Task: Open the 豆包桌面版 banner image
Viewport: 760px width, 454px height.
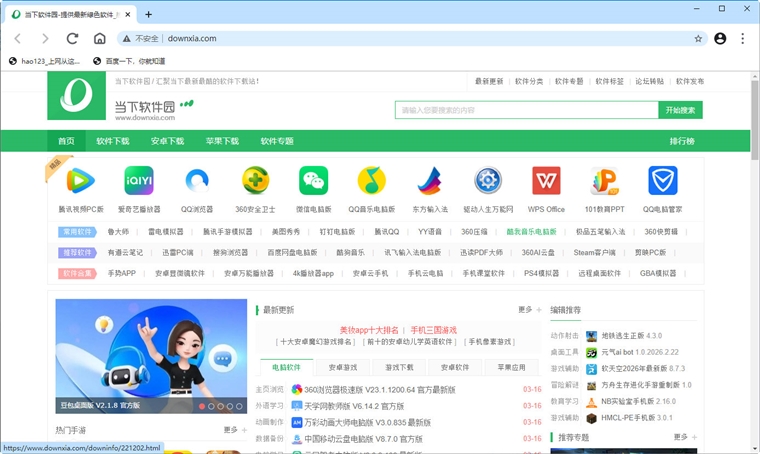Action: (x=151, y=356)
